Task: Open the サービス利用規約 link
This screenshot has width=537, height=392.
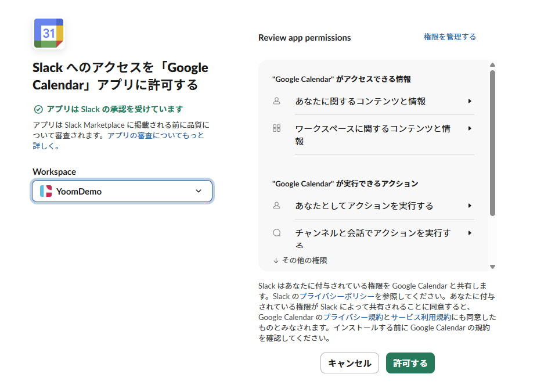Action: [x=421, y=317]
